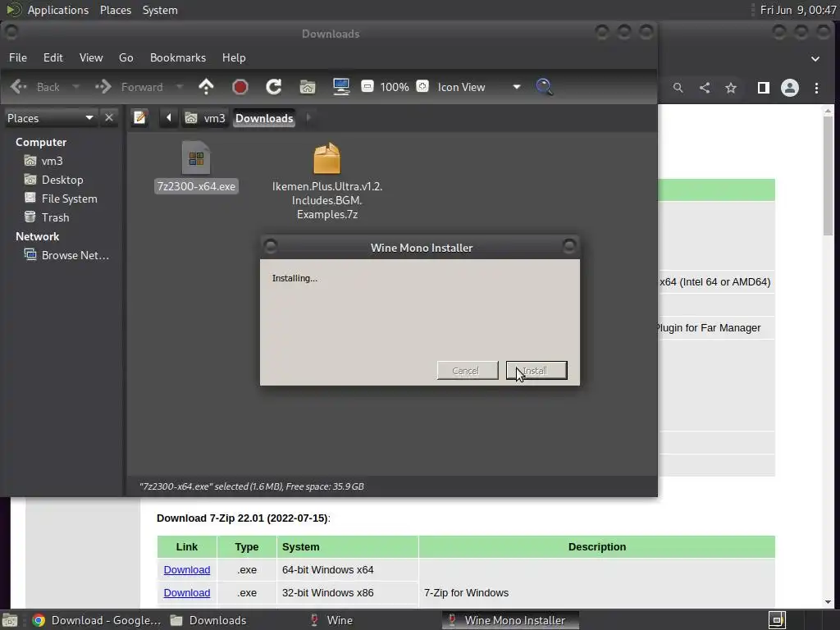Toggle the Chrome side panel icon
Image resolution: width=840 pixels, height=630 pixels.
(764, 88)
